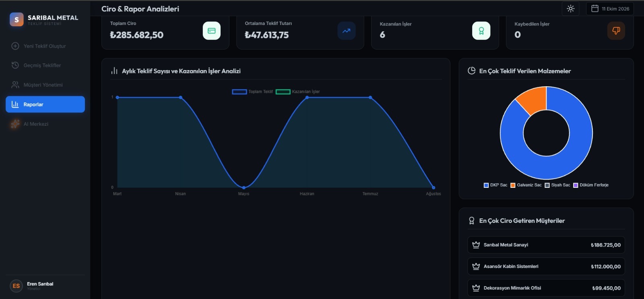Open AI Merkezi from the sidebar
Image resolution: width=644 pixels, height=299 pixels.
45,124
